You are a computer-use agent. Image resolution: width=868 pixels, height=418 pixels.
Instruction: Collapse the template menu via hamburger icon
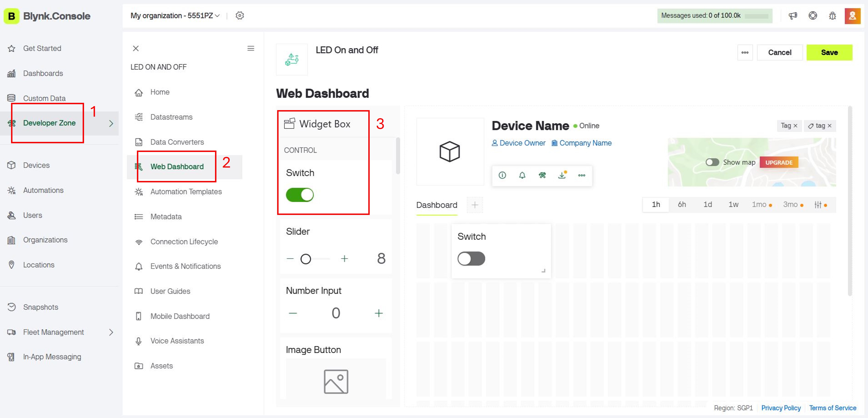pos(251,48)
